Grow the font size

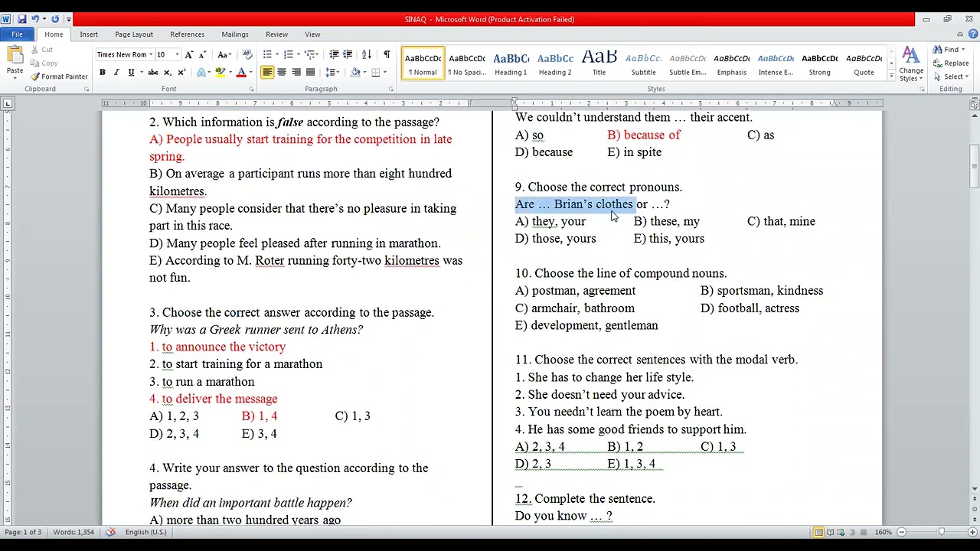coord(190,55)
